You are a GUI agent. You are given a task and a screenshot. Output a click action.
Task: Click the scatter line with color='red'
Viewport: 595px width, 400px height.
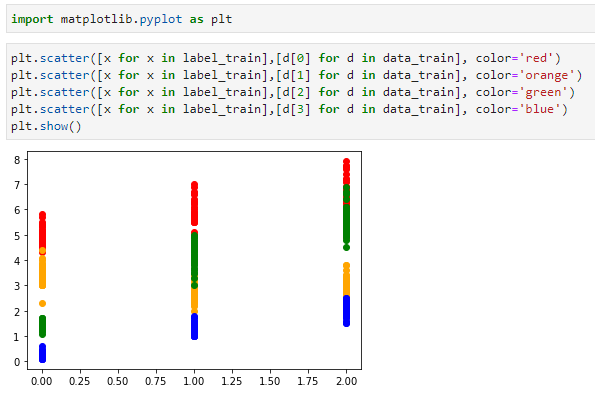(286, 58)
